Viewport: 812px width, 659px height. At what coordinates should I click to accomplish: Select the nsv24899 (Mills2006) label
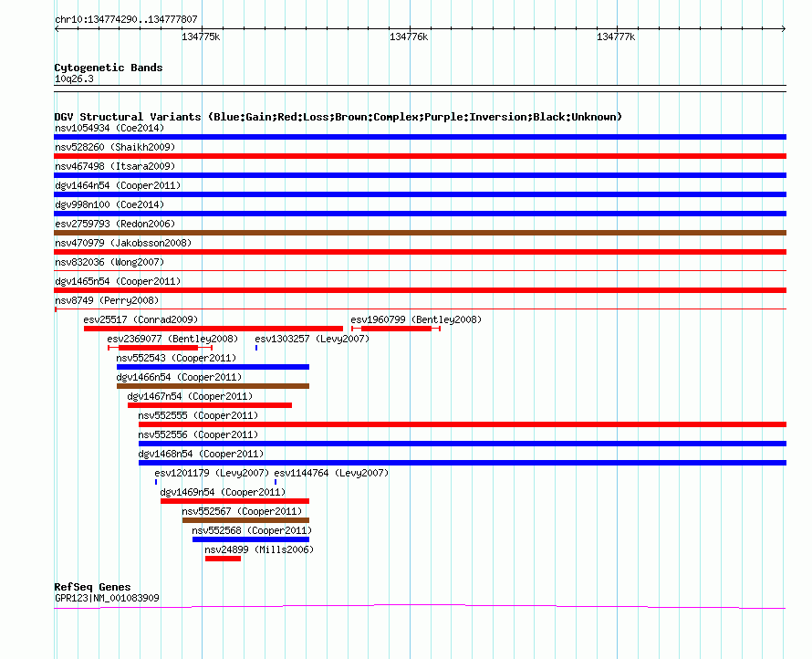[x=259, y=549]
